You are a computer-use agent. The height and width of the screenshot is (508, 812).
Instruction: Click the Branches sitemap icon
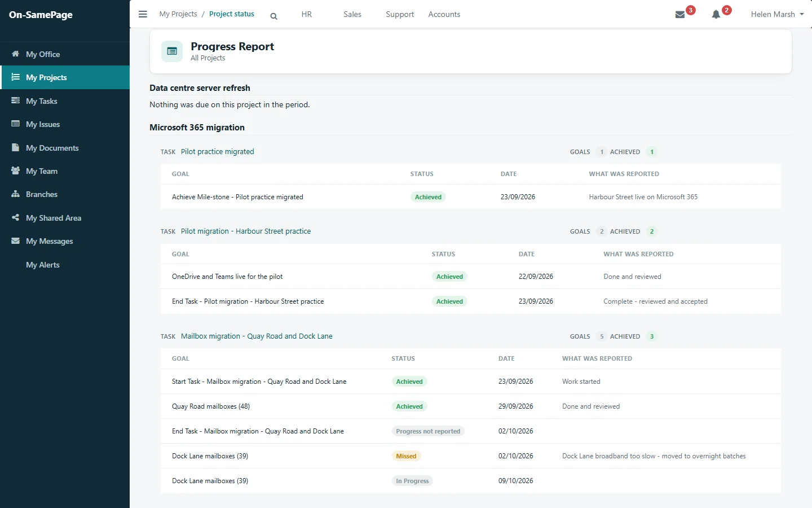(15, 194)
